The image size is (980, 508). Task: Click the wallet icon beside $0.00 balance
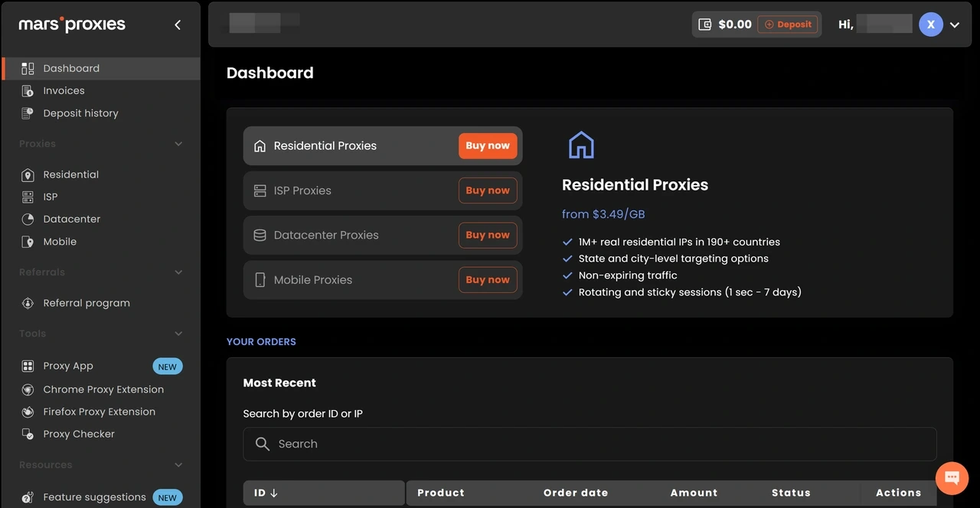pos(706,24)
